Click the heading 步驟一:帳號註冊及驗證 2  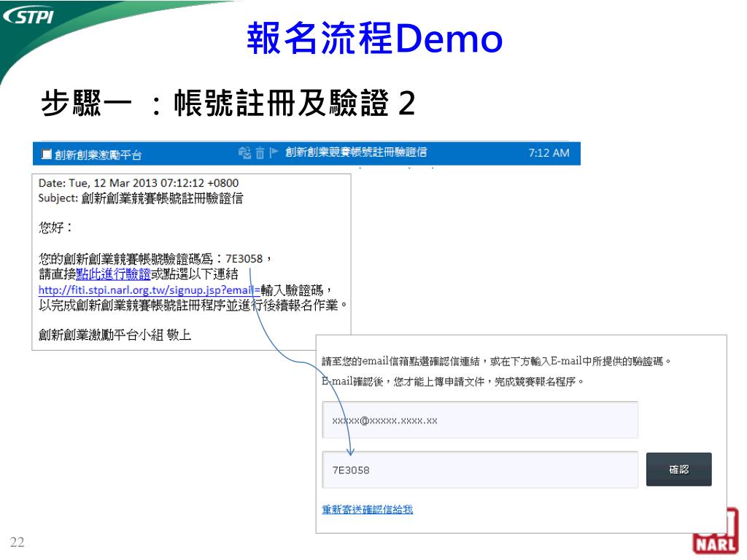pos(228,102)
